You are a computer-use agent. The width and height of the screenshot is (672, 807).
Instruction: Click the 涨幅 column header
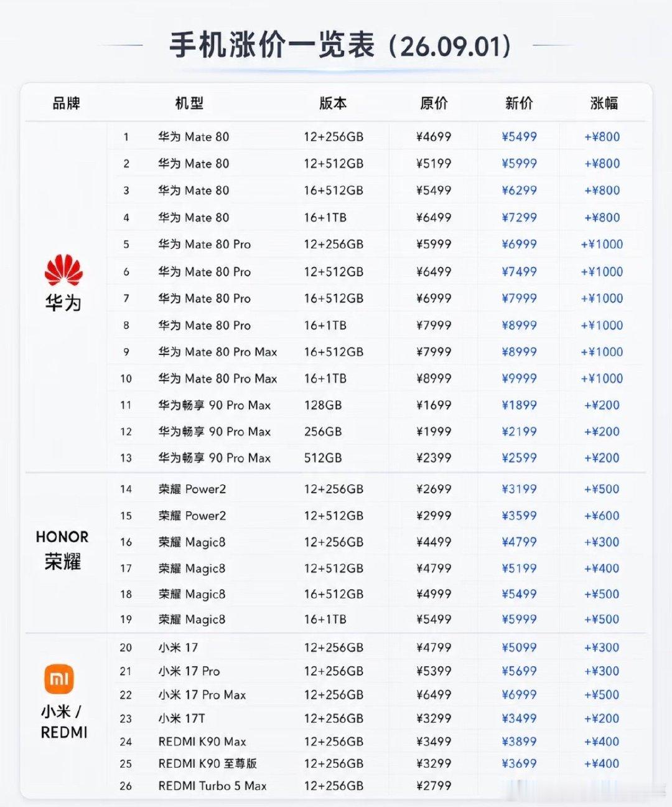click(x=604, y=103)
